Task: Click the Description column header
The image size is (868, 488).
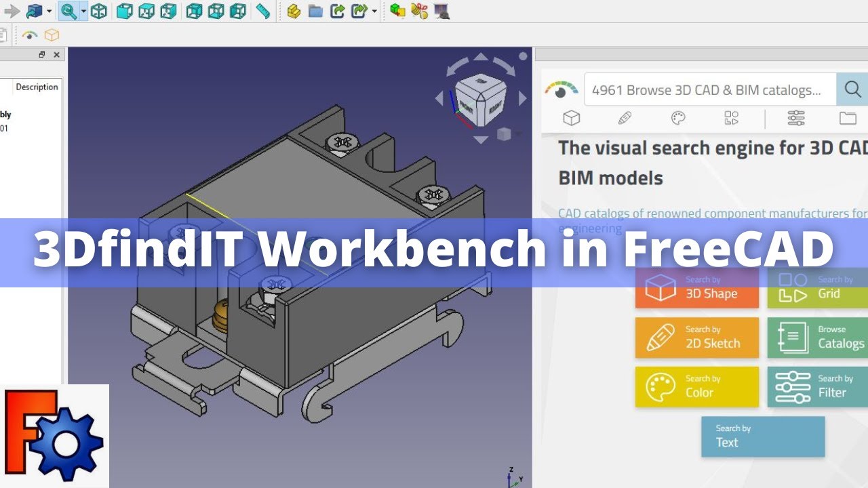Action: [37, 87]
